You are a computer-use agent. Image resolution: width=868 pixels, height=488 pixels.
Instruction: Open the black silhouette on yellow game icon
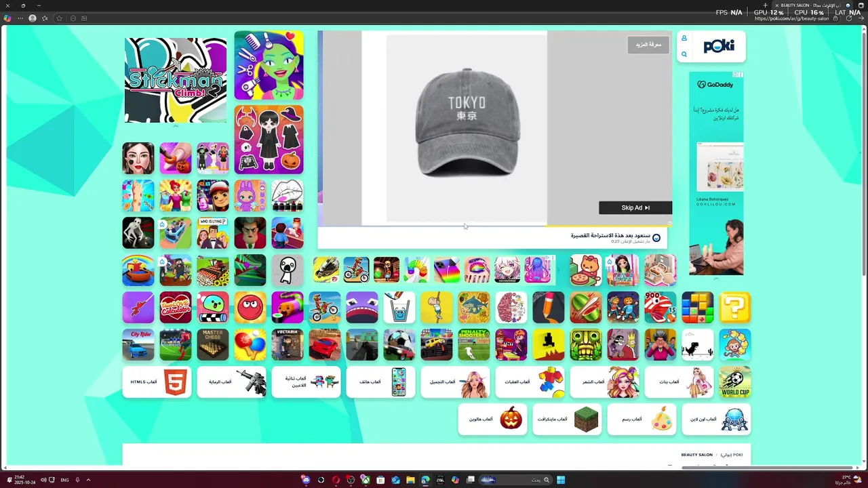(549, 345)
